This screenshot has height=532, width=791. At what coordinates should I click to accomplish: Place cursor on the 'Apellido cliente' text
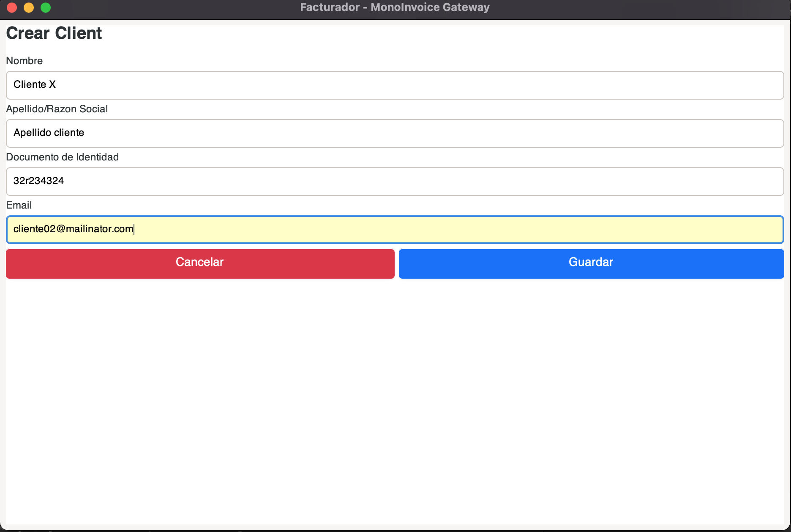tap(49, 133)
